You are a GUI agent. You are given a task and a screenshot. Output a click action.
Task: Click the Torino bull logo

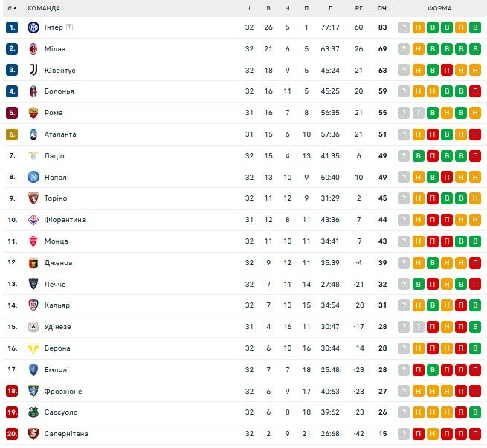(33, 198)
